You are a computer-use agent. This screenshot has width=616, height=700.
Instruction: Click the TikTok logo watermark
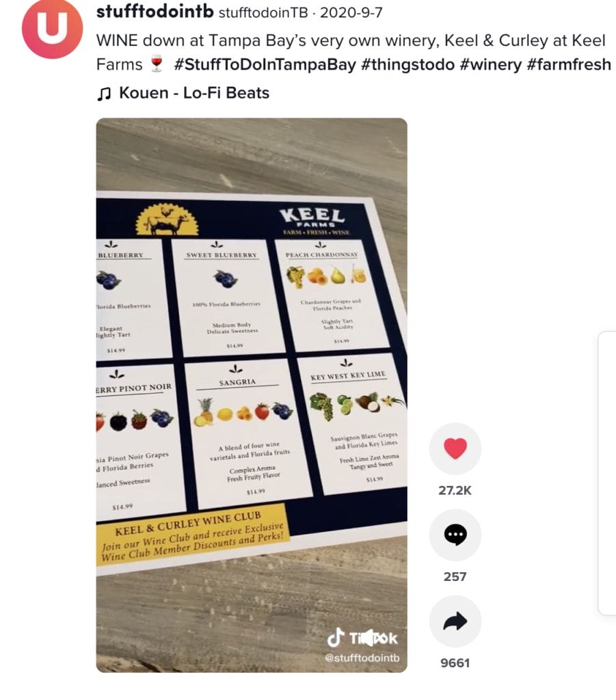click(x=362, y=638)
